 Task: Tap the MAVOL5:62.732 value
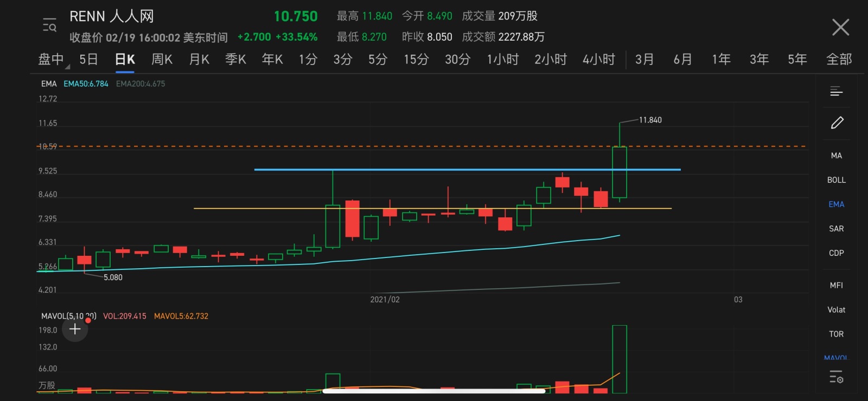pos(181,316)
